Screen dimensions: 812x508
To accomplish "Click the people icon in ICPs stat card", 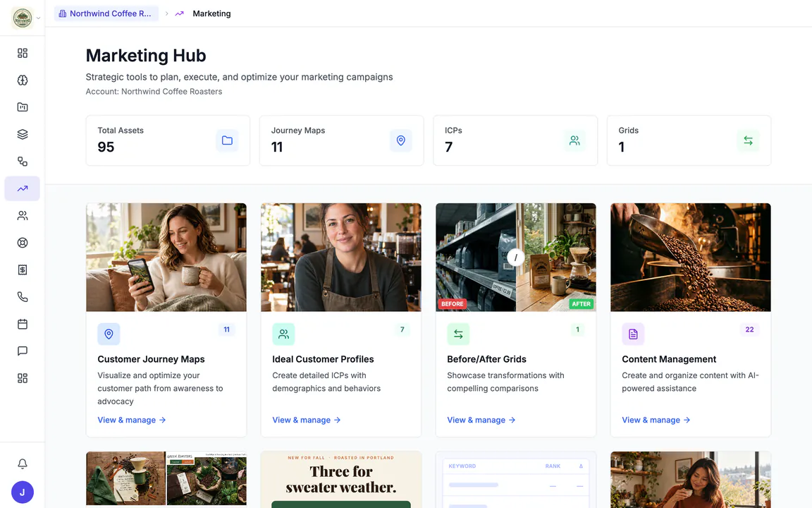I will pos(574,140).
